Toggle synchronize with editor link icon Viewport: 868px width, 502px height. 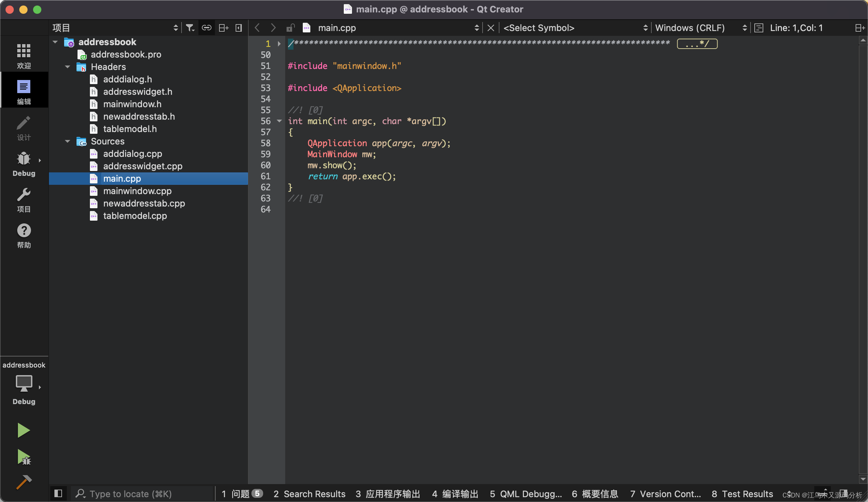(206, 28)
